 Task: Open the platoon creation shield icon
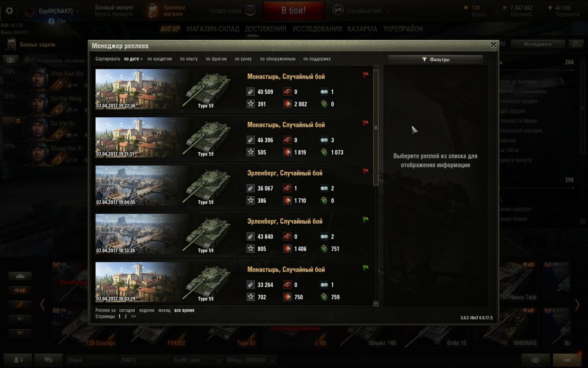tap(250, 10)
